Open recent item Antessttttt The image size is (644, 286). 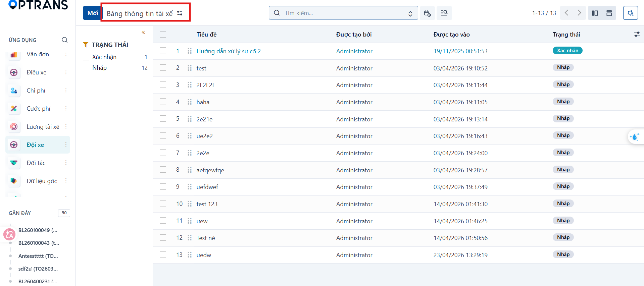38,256
